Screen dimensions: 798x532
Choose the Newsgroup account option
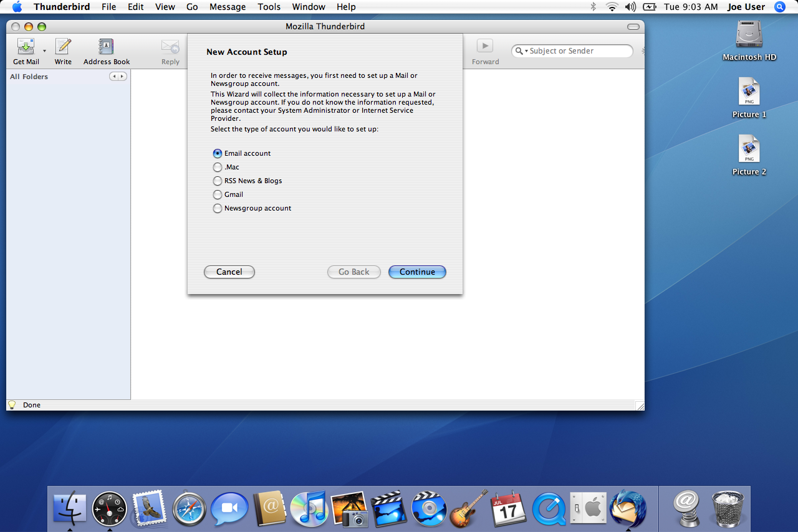(x=218, y=208)
